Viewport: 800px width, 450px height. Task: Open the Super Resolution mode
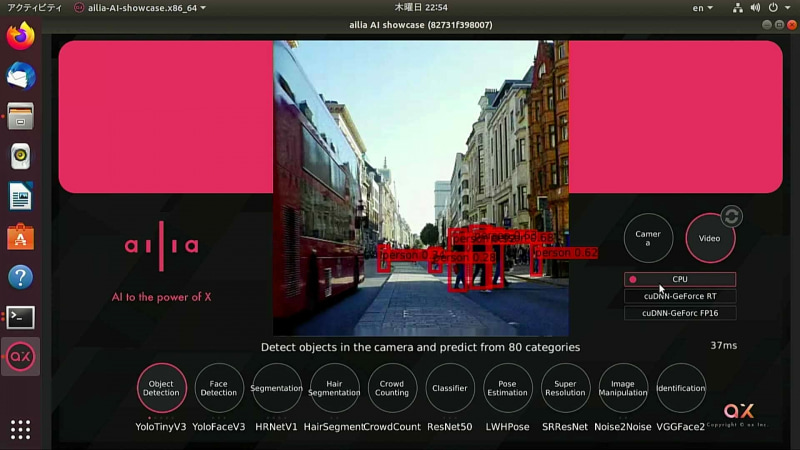click(565, 388)
